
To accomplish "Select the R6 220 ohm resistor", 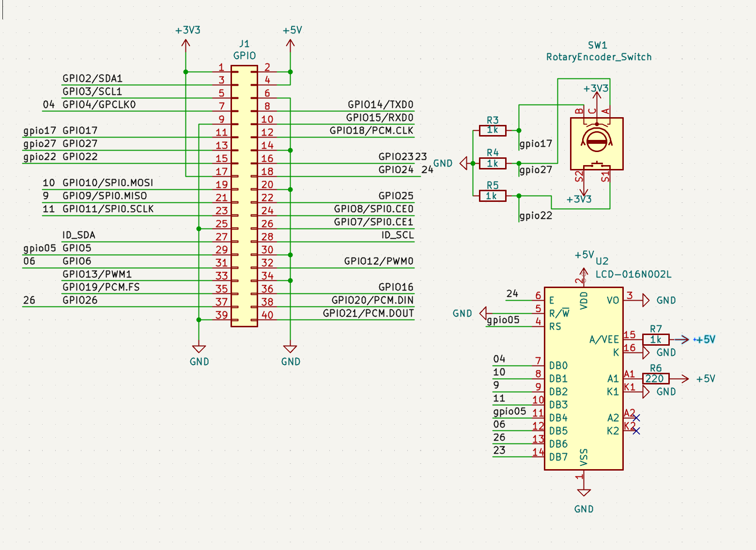I will point(655,379).
